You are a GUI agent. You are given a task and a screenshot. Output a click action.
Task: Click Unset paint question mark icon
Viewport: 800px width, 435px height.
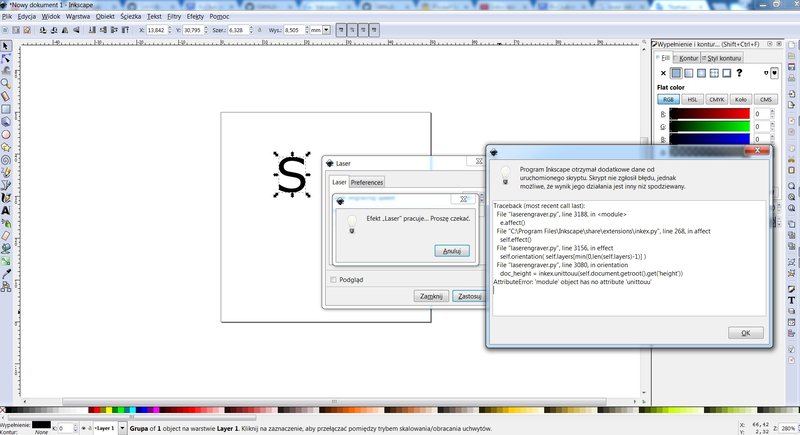[x=739, y=73]
